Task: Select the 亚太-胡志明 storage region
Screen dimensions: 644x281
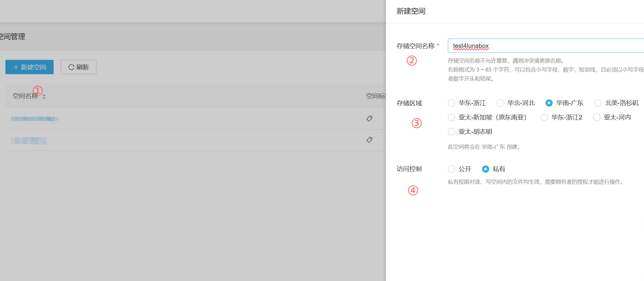Action: [x=451, y=132]
